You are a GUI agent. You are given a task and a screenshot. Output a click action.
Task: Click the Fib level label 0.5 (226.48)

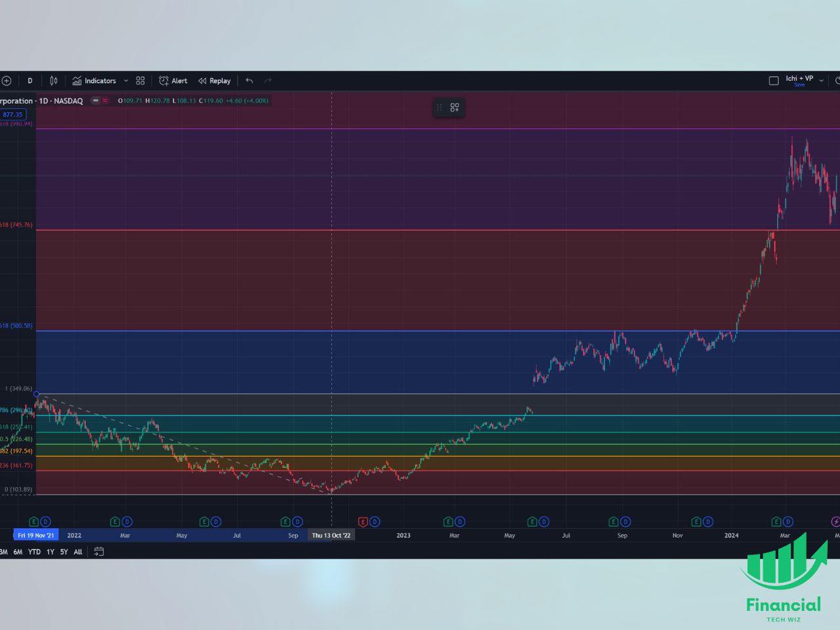coord(16,439)
